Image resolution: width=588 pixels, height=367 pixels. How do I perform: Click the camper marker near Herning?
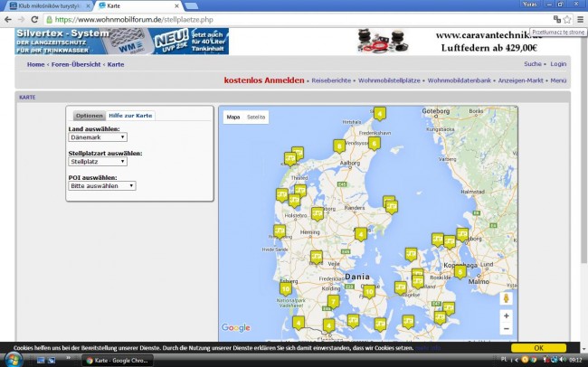(x=318, y=214)
